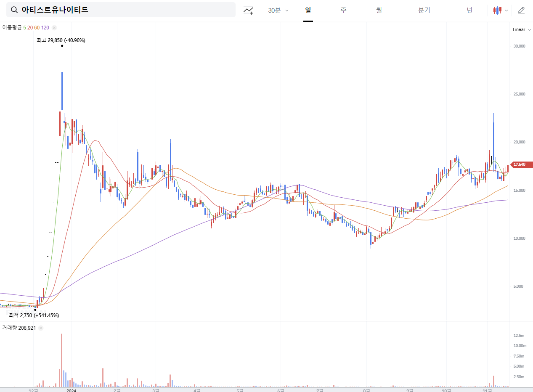Viewport: 533px width, 392px height.
Task: Click the green 5 moving average value
Action: [x=25, y=28]
